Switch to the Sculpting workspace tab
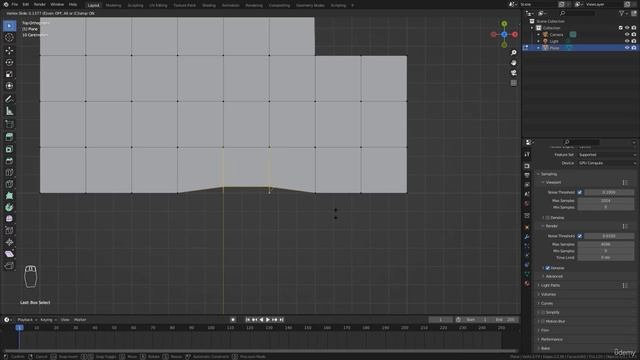The height and width of the screenshot is (360, 640). [135, 6]
